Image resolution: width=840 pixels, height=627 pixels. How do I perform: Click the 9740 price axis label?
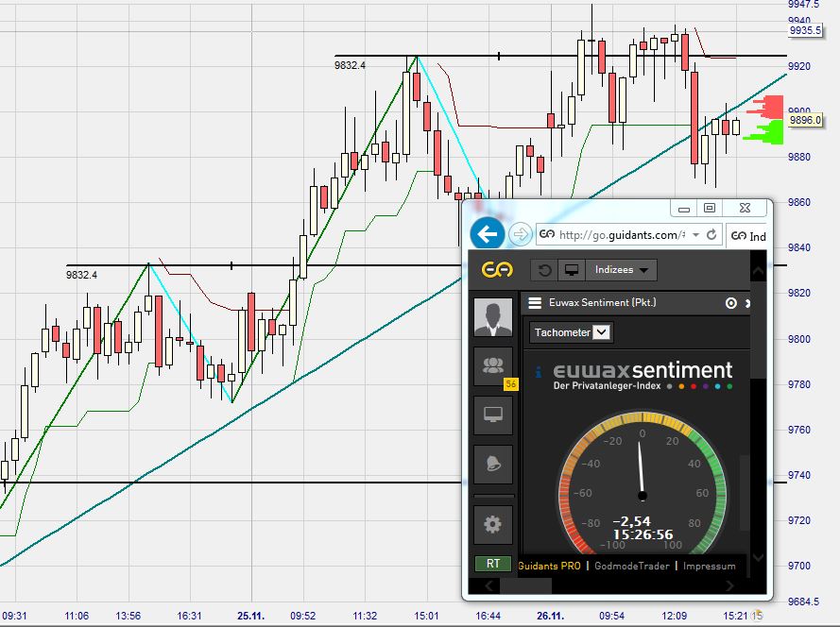[x=798, y=475]
